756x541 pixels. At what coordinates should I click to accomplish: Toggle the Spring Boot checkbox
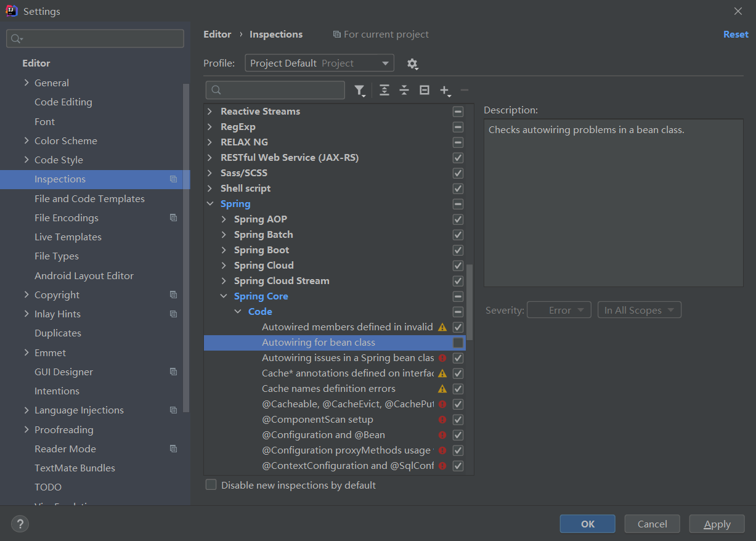(458, 250)
